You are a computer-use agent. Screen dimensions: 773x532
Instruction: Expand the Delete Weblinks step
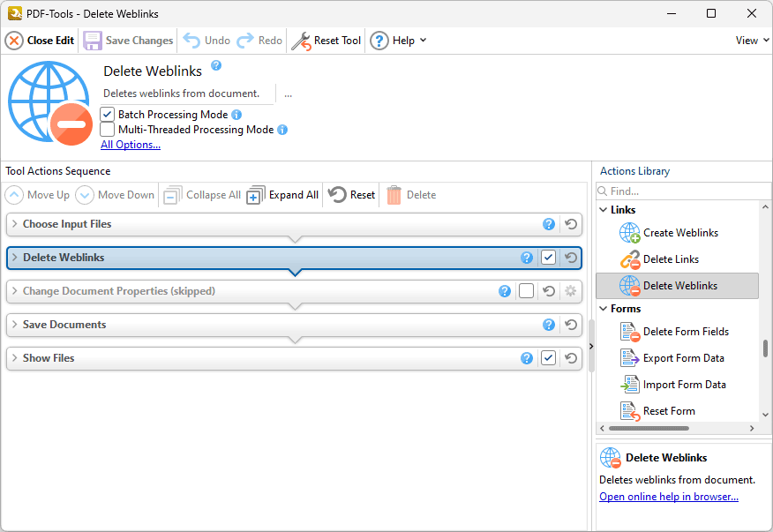click(14, 258)
